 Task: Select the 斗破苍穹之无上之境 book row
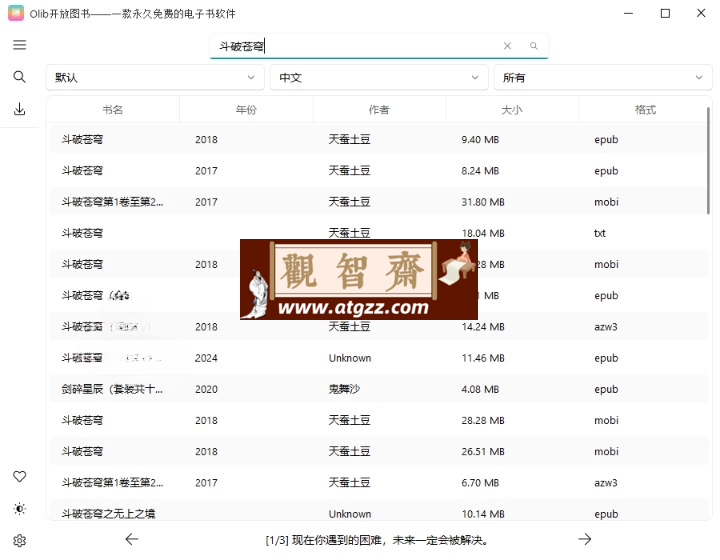coord(377,510)
